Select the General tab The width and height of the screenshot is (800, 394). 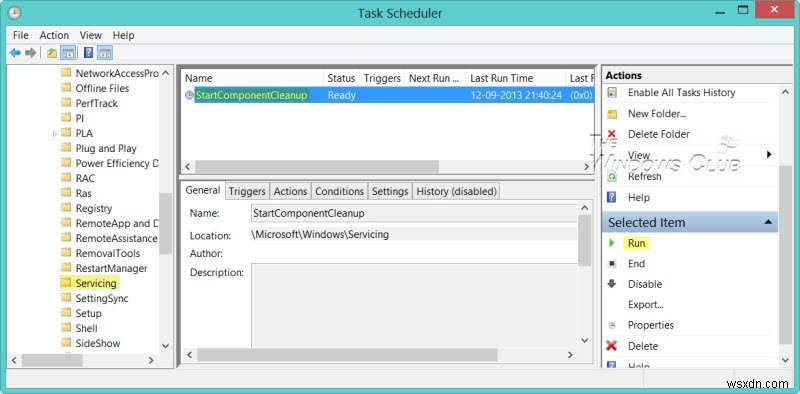tap(203, 190)
